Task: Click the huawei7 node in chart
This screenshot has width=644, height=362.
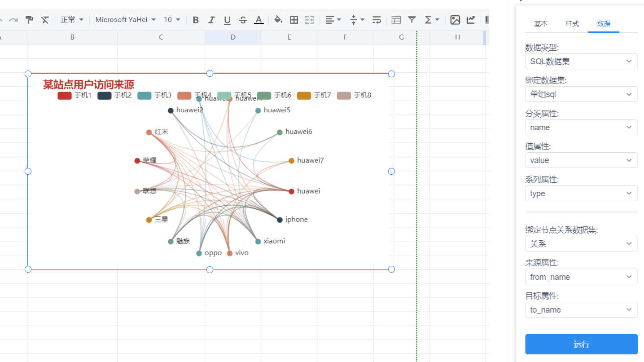Action: click(292, 161)
